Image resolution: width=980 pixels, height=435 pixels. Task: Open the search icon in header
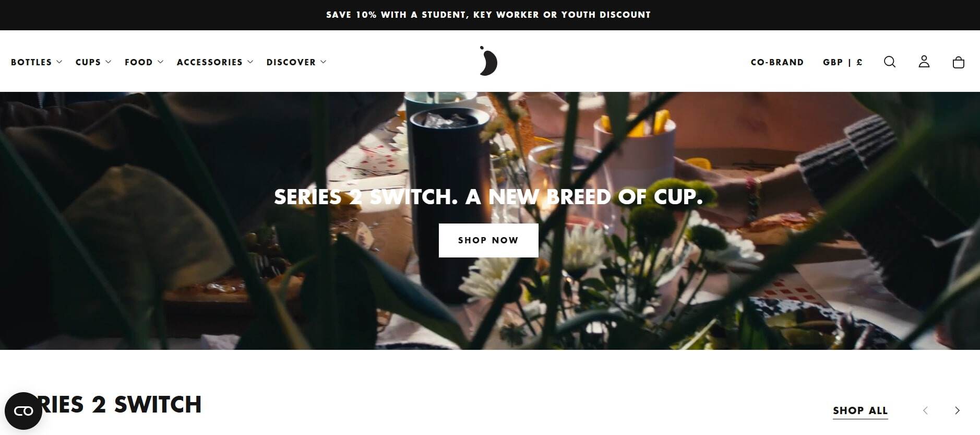890,62
